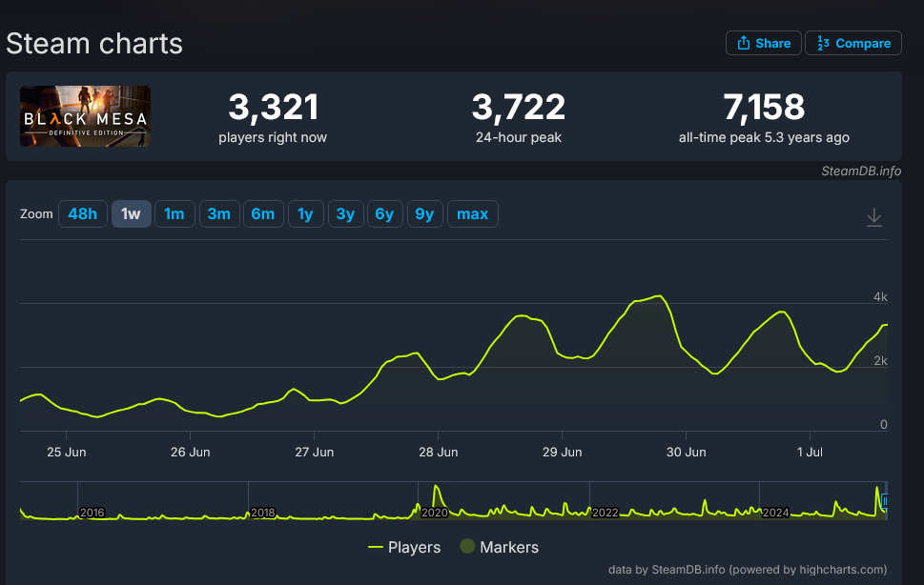Click the 25 Jun axis label
This screenshot has height=585, width=924.
67,452
